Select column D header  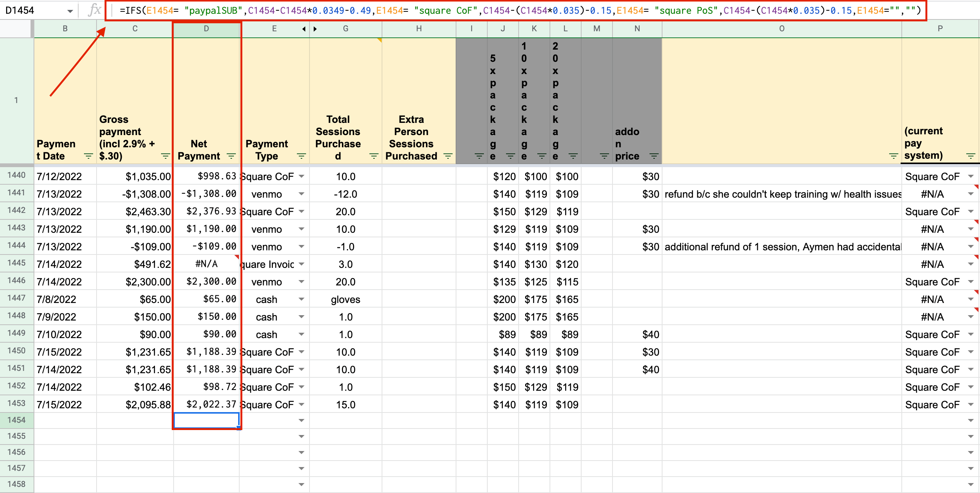click(x=206, y=29)
